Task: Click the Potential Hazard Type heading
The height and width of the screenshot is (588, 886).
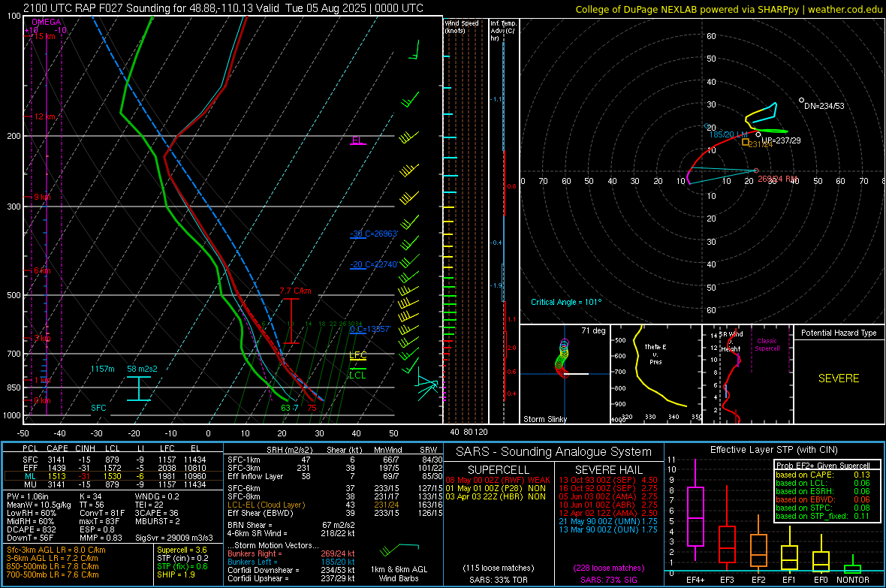Action: tap(839, 333)
